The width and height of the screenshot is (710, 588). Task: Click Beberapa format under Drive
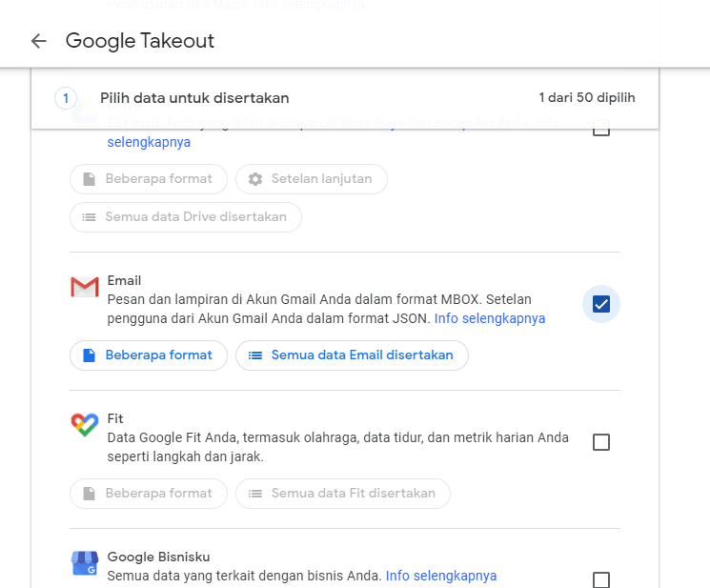coord(149,179)
